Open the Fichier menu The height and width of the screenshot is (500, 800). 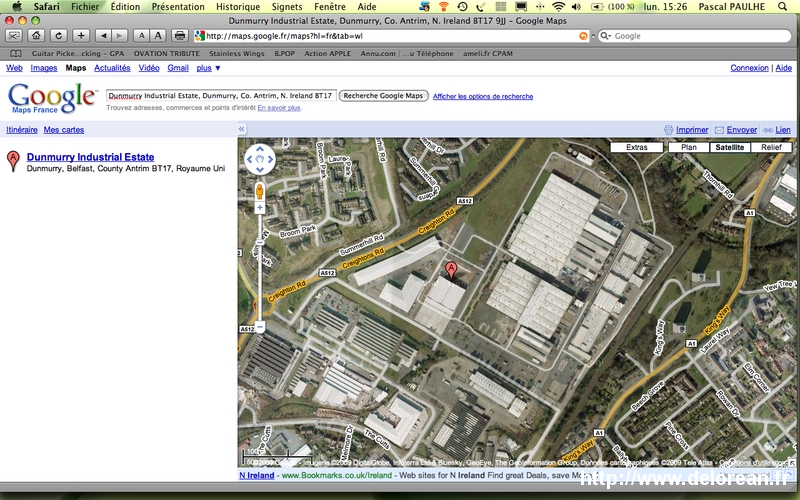pyautogui.click(x=85, y=7)
